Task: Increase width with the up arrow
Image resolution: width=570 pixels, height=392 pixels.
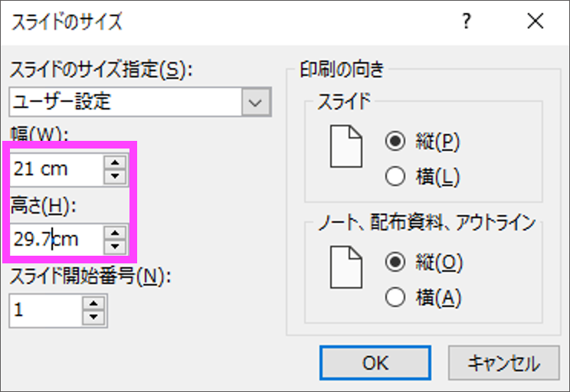Action: click(x=114, y=162)
